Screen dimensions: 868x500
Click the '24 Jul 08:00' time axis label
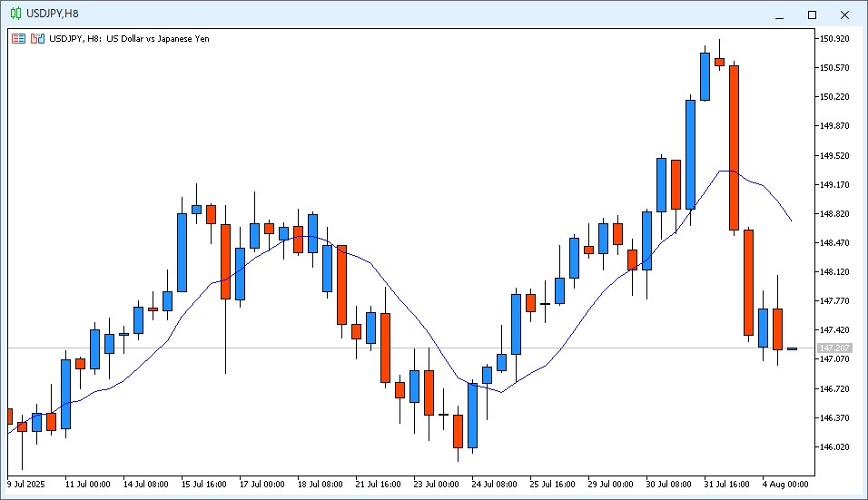tap(494, 484)
